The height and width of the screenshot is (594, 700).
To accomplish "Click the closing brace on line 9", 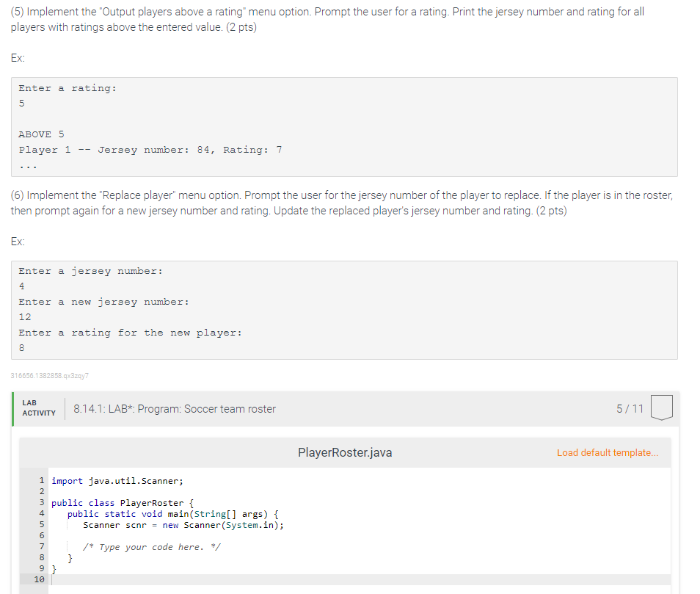I will click(54, 568).
